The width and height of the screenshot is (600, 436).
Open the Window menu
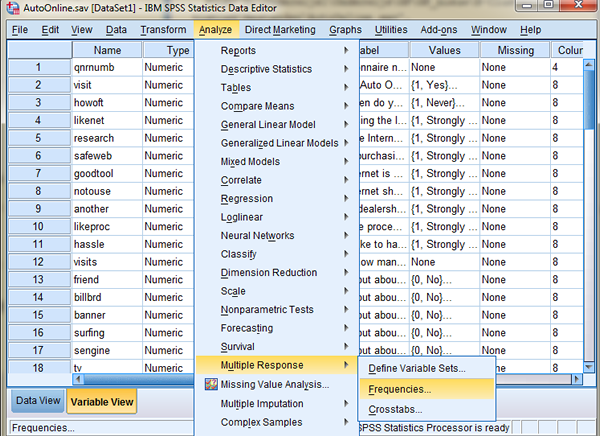(x=489, y=29)
